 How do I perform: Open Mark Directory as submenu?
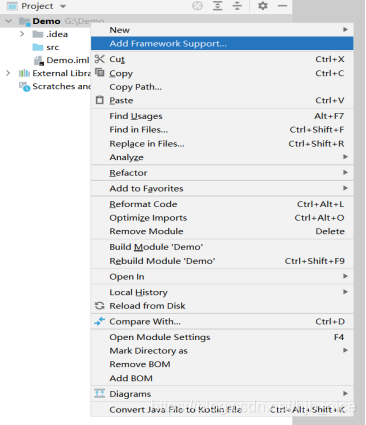[x=222, y=351]
